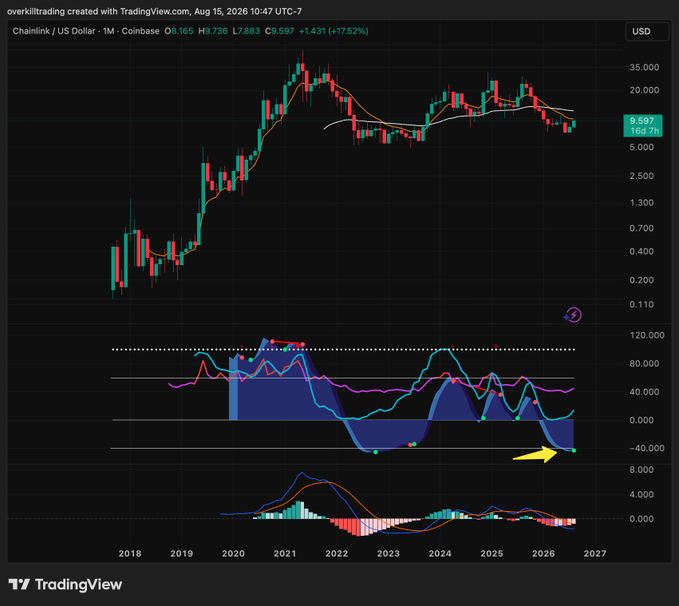The image size is (679, 606).
Task: Click the 9.597 current price label
Action: [x=642, y=121]
